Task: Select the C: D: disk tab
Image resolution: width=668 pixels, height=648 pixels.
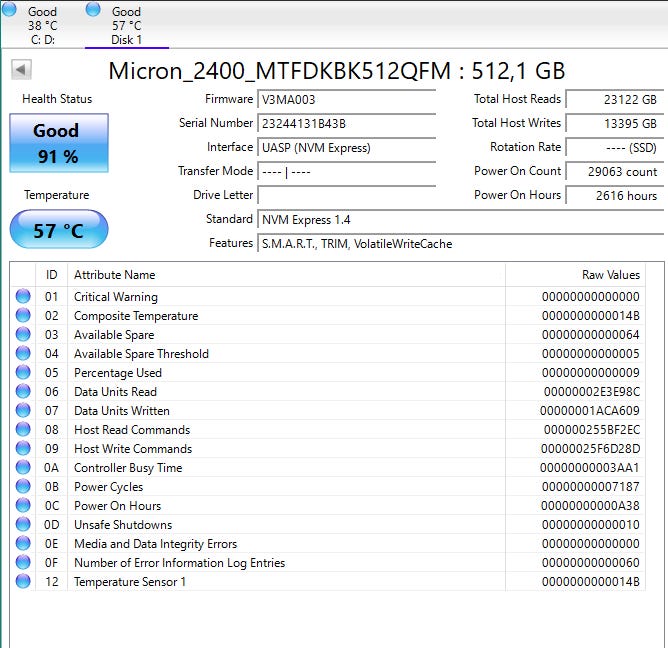Action: (x=42, y=25)
